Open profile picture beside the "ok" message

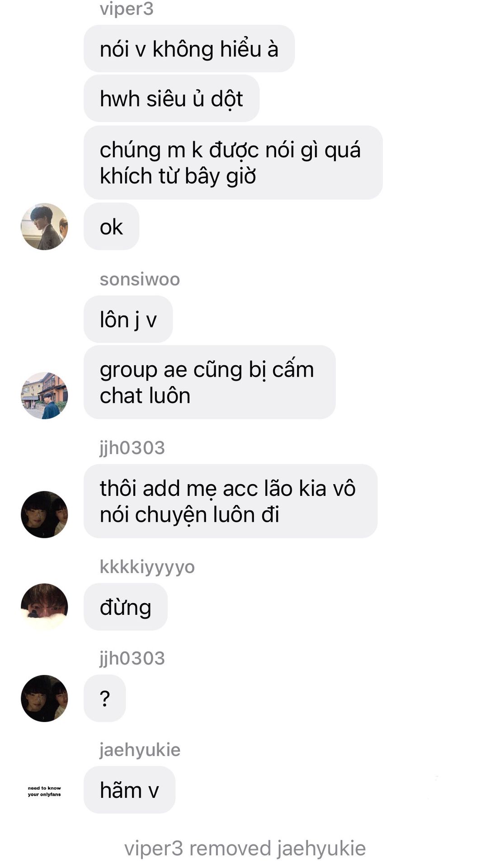[x=44, y=226]
